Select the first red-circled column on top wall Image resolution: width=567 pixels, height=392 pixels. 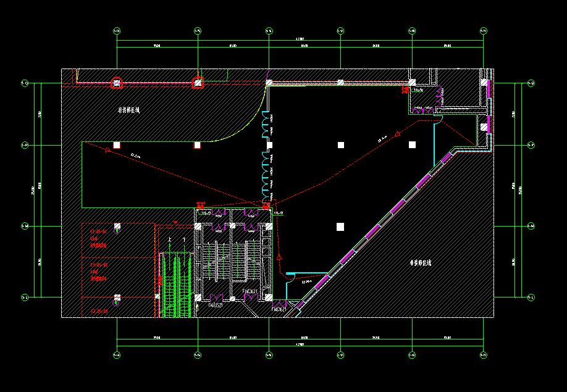coord(117,83)
